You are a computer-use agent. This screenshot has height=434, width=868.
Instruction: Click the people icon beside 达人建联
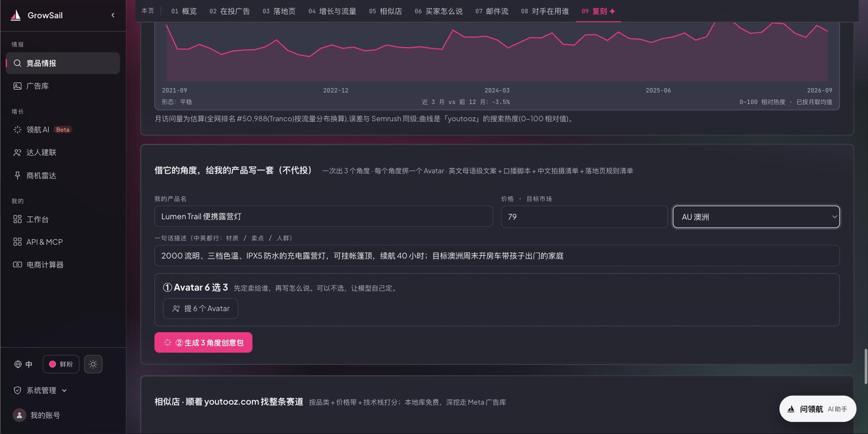pyautogui.click(x=18, y=152)
